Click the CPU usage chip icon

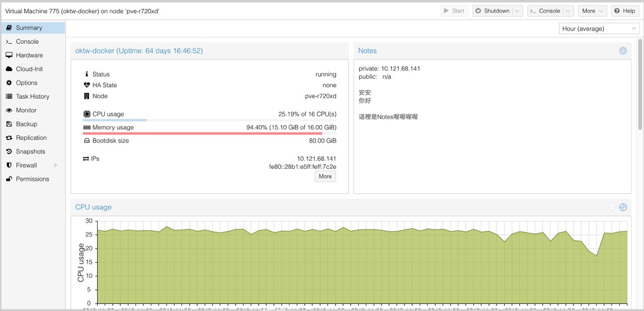(x=87, y=114)
